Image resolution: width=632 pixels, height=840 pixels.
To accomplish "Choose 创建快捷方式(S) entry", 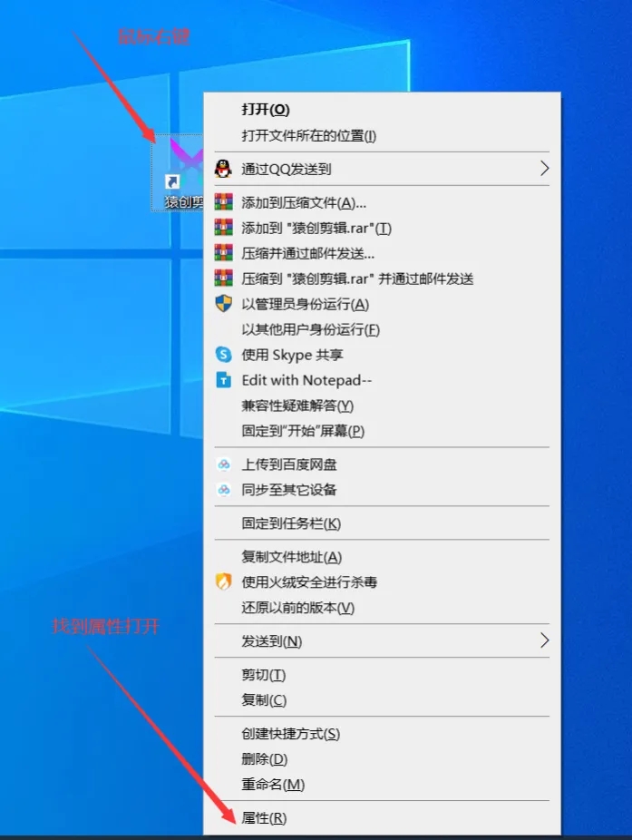I will tap(290, 733).
